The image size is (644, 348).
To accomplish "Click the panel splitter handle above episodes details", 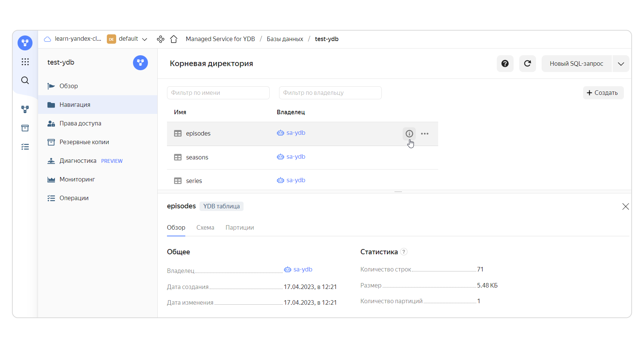I will 398,192.
